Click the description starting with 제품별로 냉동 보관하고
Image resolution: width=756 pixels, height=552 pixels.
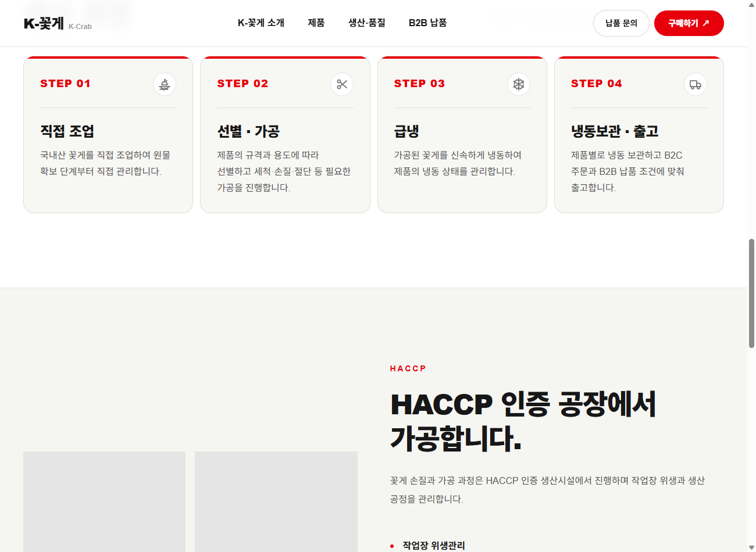click(627, 171)
